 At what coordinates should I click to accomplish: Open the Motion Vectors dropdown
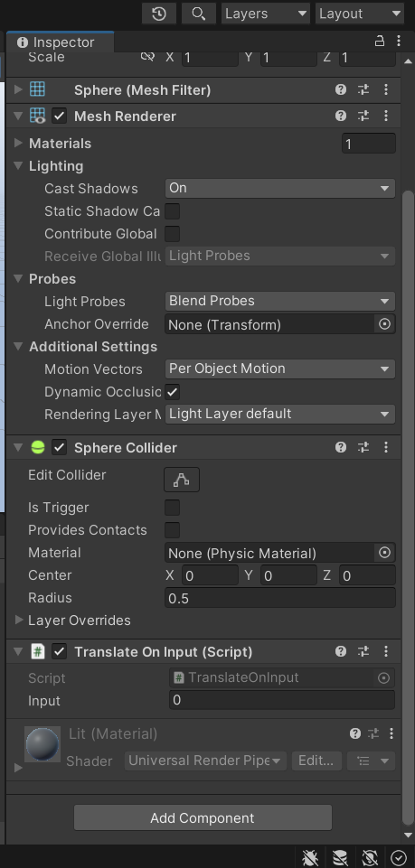[x=279, y=369]
